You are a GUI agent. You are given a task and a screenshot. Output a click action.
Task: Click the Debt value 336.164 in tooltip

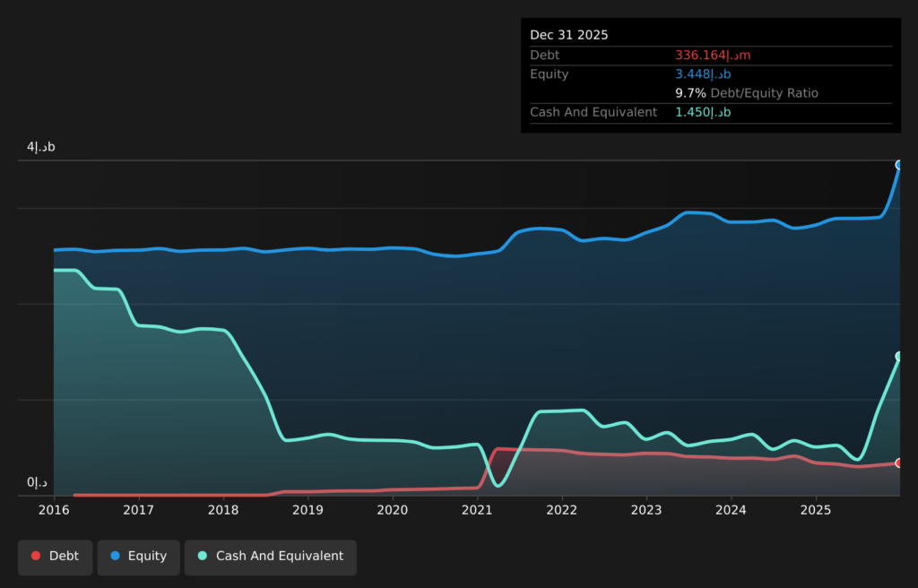[x=713, y=55]
